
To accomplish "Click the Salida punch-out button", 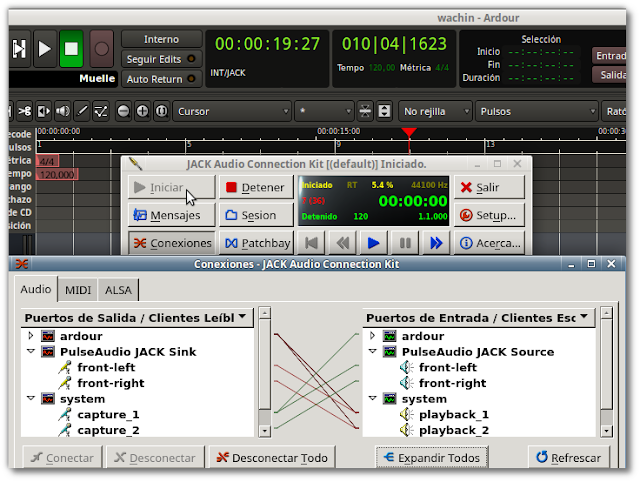I will pyautogui.click(x=609, y=75).
